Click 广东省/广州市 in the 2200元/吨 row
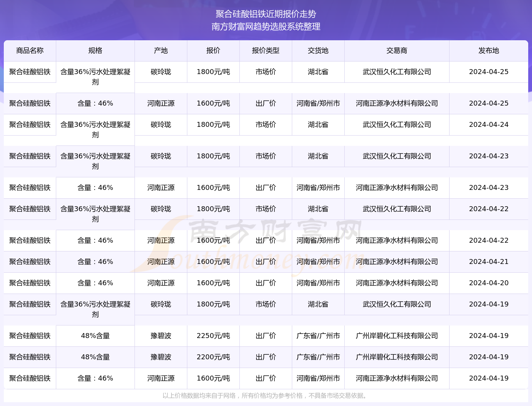 pos(318,357)
